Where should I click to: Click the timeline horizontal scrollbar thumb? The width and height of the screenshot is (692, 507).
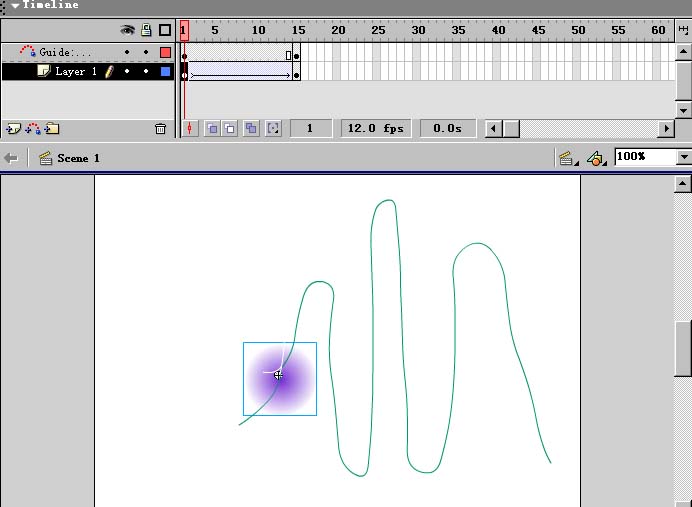pyautogui.click(x=511, y=129)
